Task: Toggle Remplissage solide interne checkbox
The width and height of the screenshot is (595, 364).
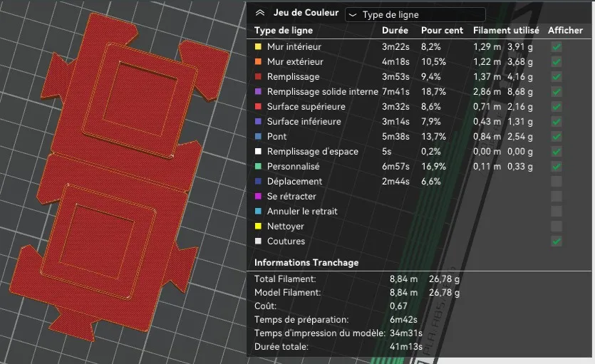Action: (x=557, y=92)
